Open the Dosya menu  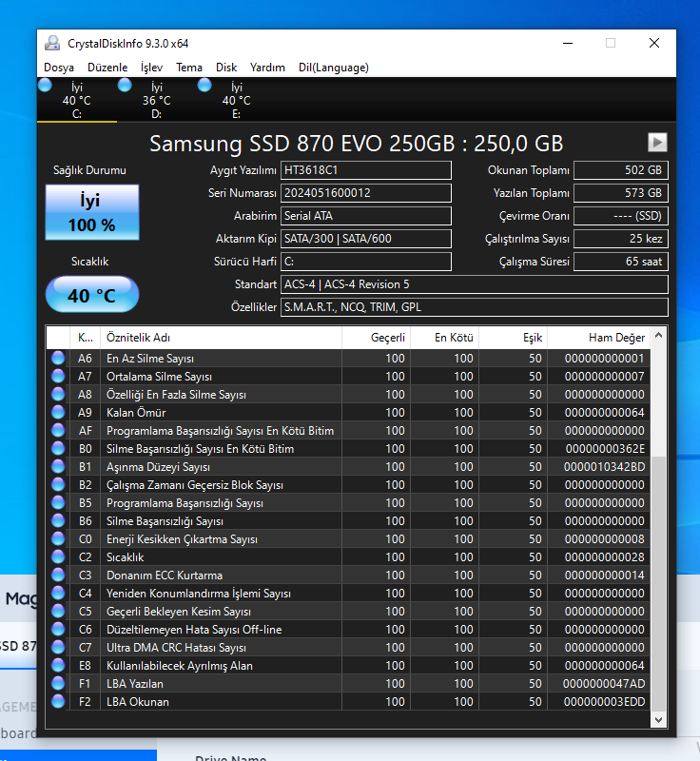pyautogui.click(x=59, y=68)
